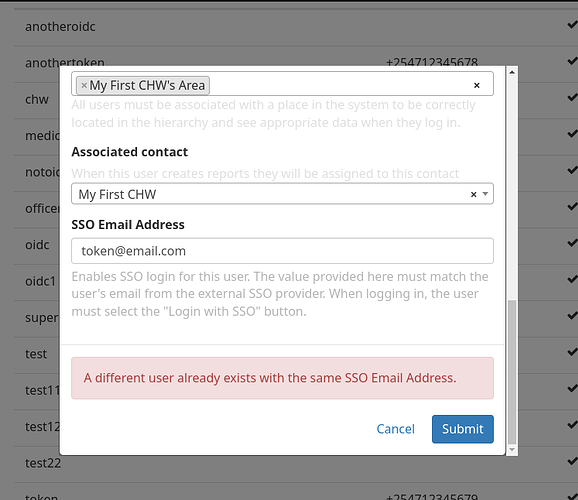Cancel editing the user
Viewport: 578px width, 500px height.
point(396,429)
